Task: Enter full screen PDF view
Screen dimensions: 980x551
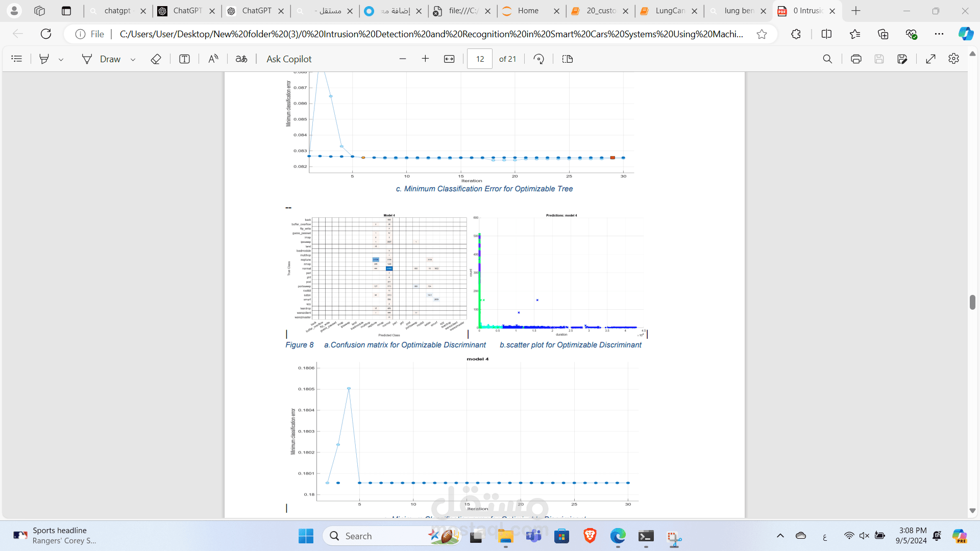Action: (x=930, y=59)
